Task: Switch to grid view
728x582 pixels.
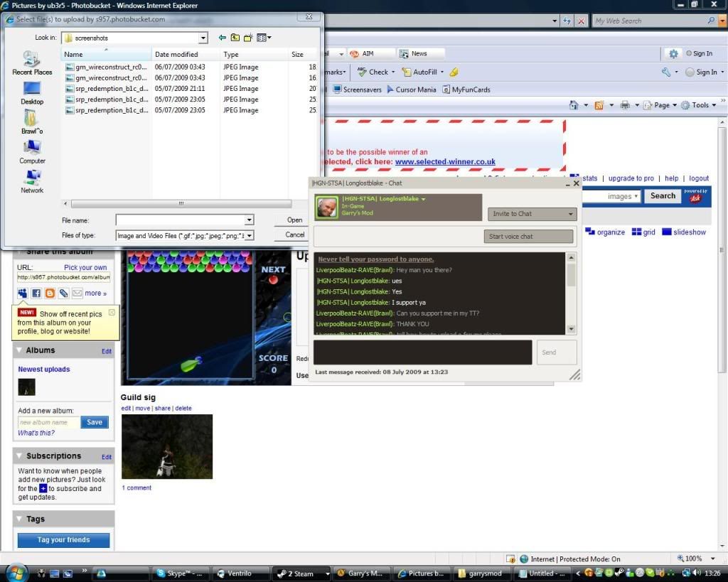Action: [643, 232]
